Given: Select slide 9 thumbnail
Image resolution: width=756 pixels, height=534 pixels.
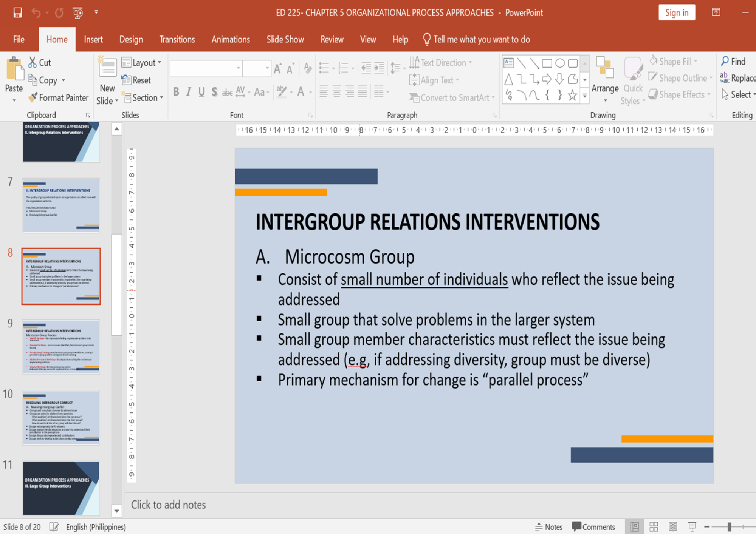Looking at the screenshot, I should [61, 347].
